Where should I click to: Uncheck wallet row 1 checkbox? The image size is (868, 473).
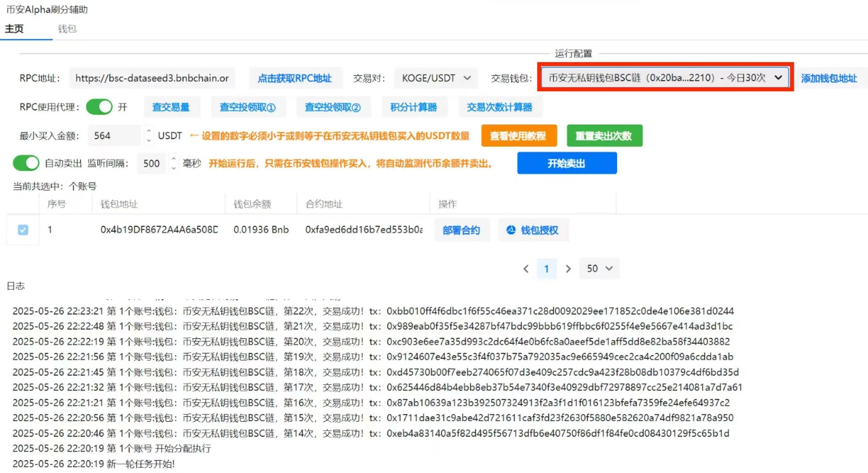(22, 230)
